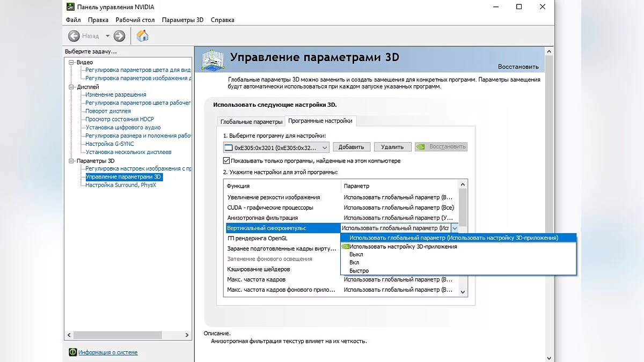Click the Добавить button

click(x=352, y=147)
